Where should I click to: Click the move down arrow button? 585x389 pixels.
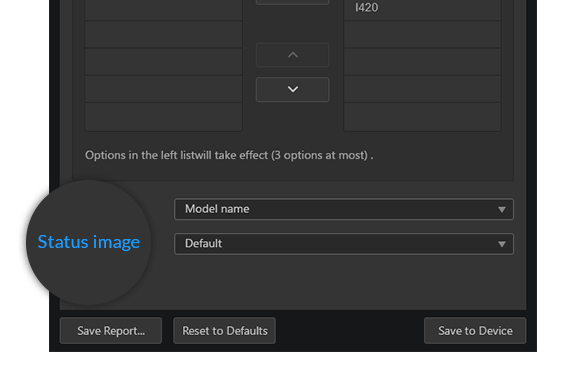tap(292, 90)
